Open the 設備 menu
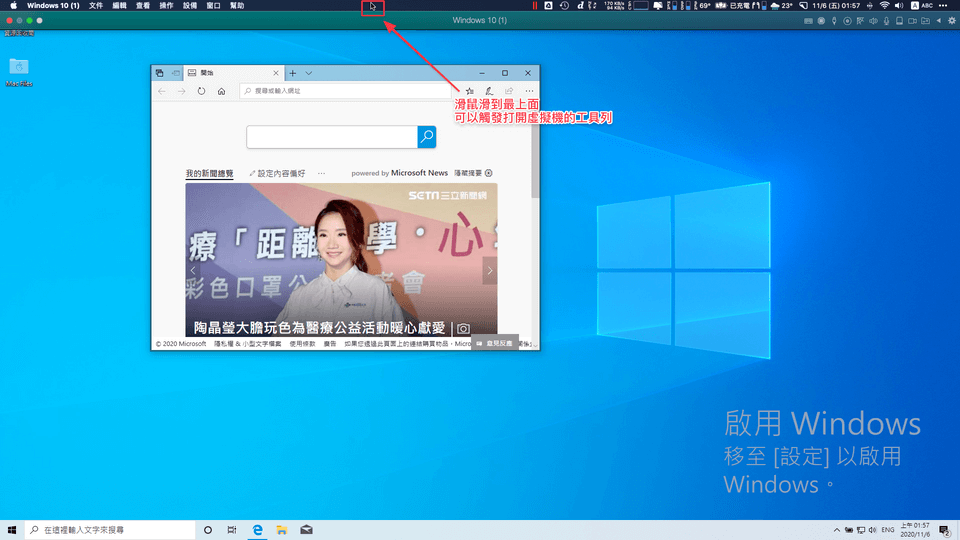Viewport: 960px width, 540px height. (x=190, y=6)
